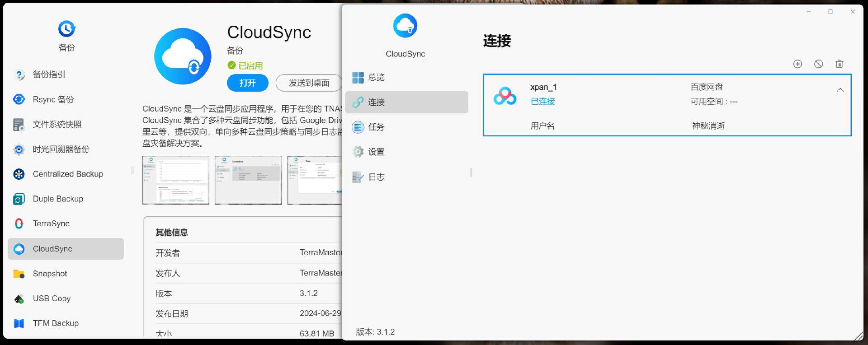Click the 63.81 MB size value
This screenshot has height=345, width=868.
coord(317,333)
